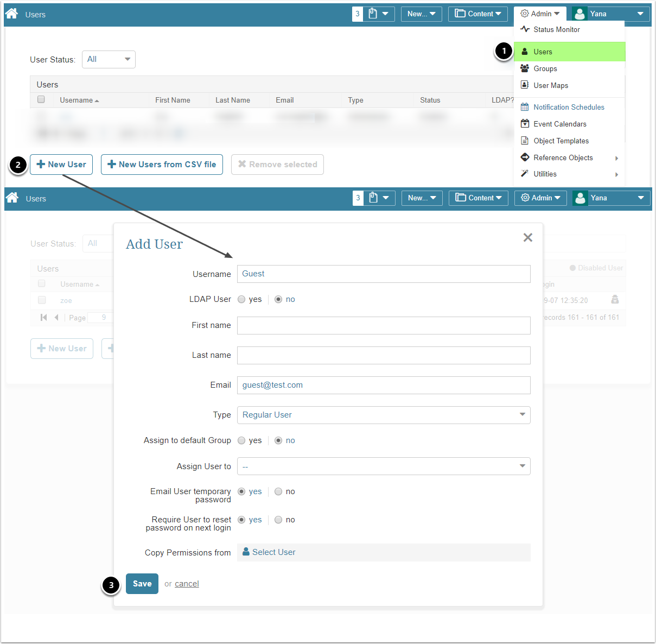656x644 pixels.
Task: Click the Status Monitor pulse icon
Action: (x=525, y=29)
